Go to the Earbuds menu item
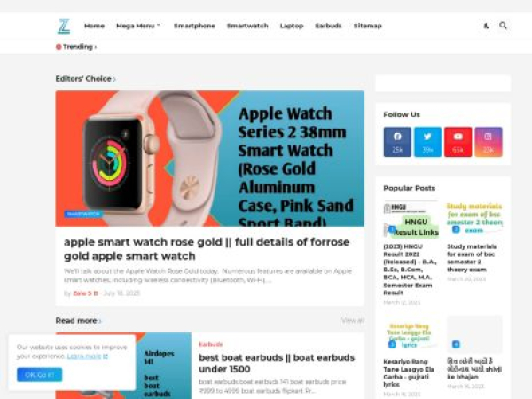This screenshot has width=532, height=399. 328,26
